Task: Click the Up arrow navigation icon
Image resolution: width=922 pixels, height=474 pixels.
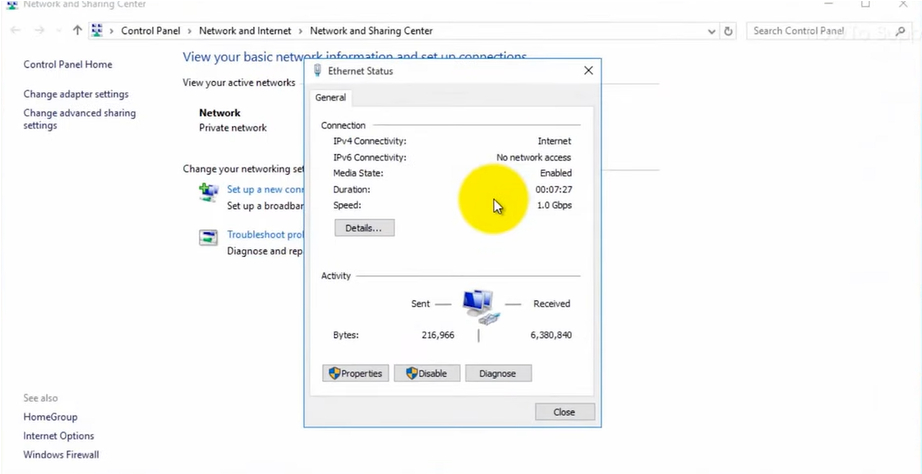Action: click(x=77, y=31)
